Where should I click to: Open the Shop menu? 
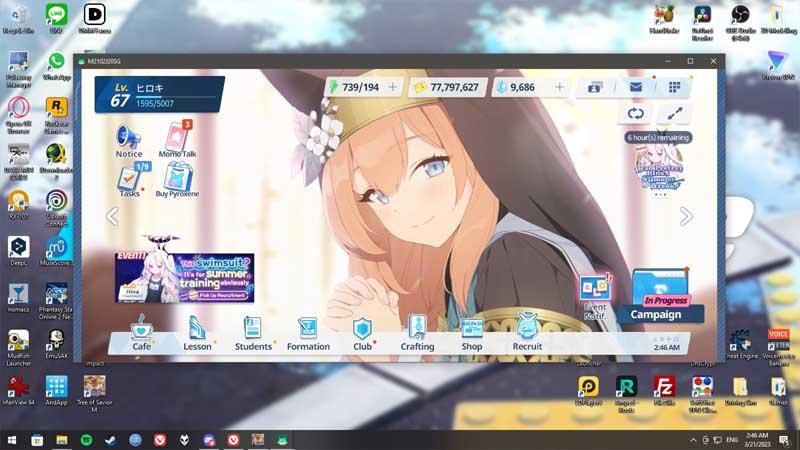tap(472, 333)
